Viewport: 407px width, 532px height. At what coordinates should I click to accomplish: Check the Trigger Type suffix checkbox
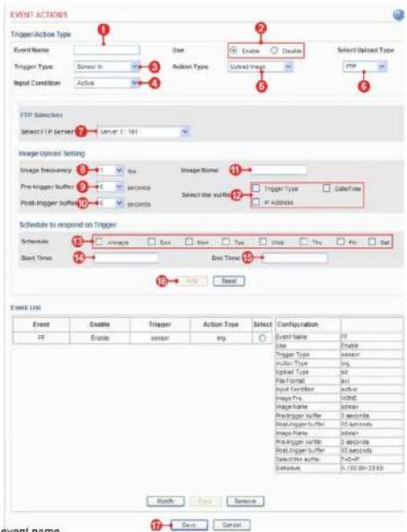point(256,189)
